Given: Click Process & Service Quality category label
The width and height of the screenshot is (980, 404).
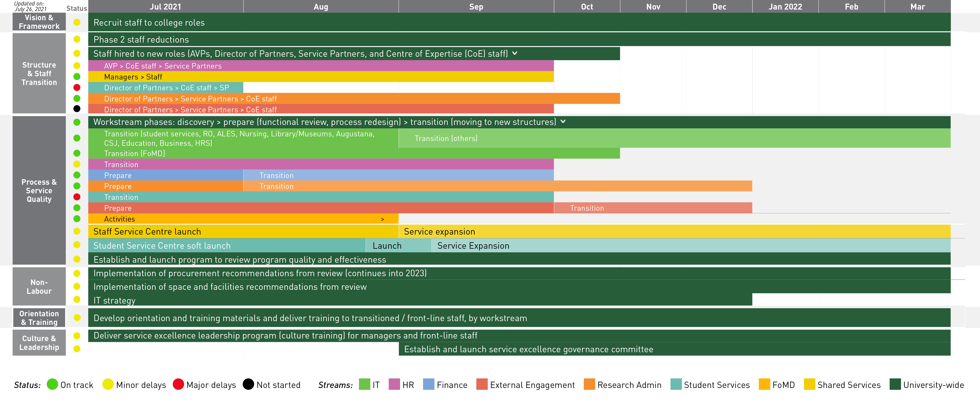Looking at the screenshot, I should pyautogui.click(x=39, y=190).
